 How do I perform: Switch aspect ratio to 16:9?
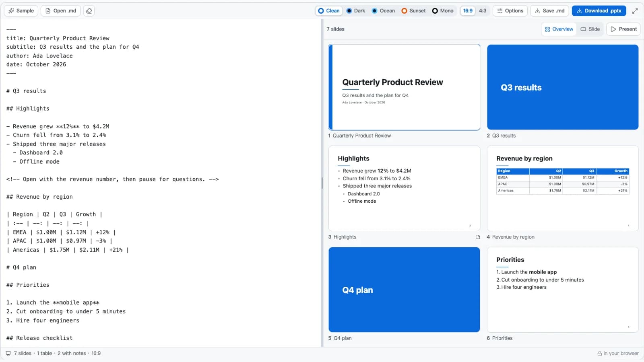[468, 11]
